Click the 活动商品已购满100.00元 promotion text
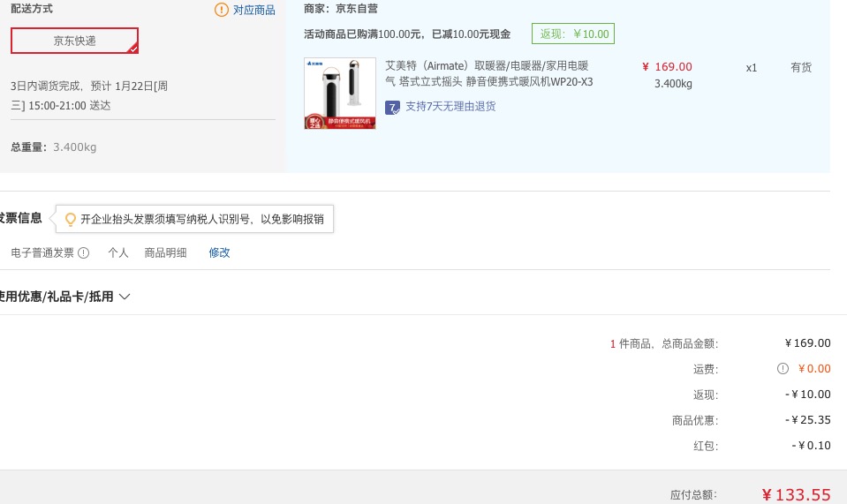Viewport: 847px width, 504px height. coord(407,34)
